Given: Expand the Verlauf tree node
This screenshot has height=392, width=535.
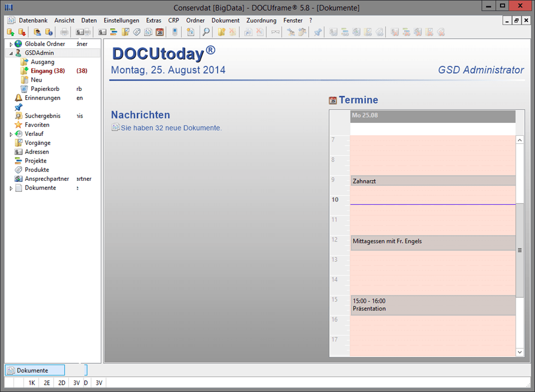Looking at the screenshot, I should click(x=11, y=134).
